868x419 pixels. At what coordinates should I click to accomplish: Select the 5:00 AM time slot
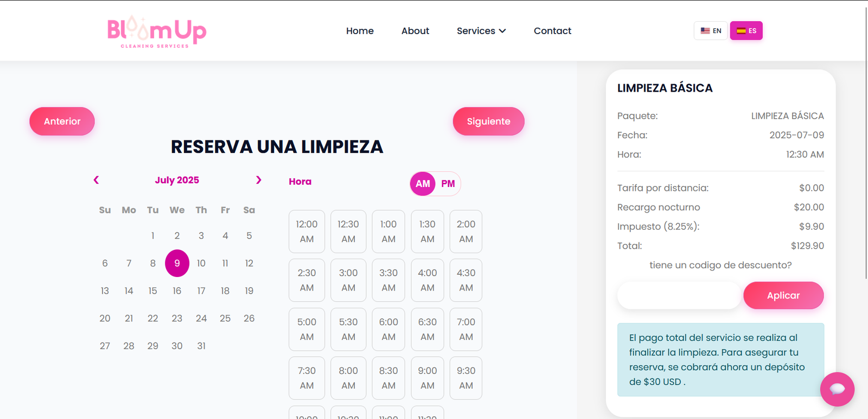coord(307,330)
